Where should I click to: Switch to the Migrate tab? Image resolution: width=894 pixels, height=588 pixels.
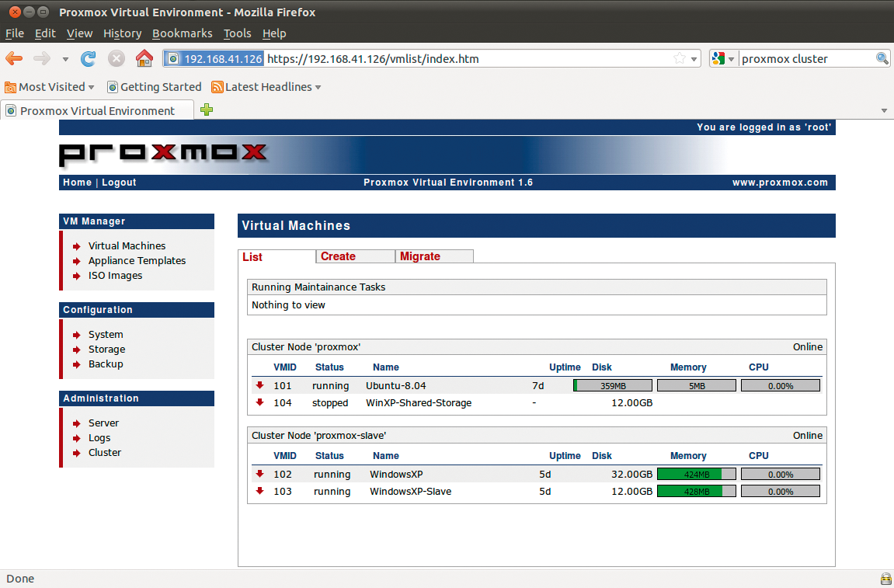[x=419, y=256]
